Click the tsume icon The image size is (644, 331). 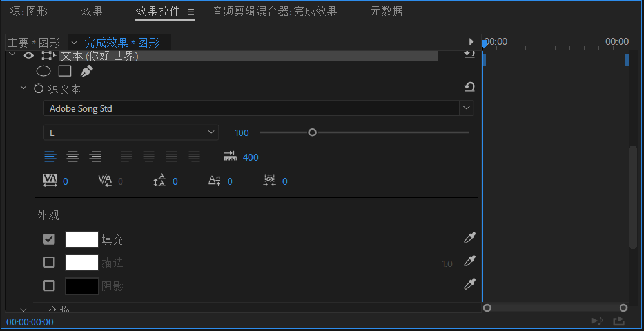pos(269,181)
